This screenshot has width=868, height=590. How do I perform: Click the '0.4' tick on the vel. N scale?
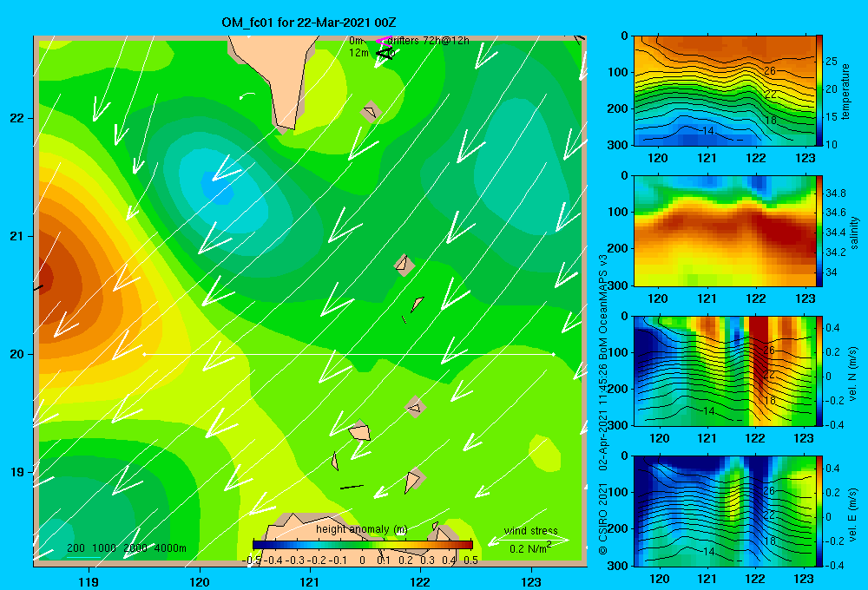click(x=832, y=328)
